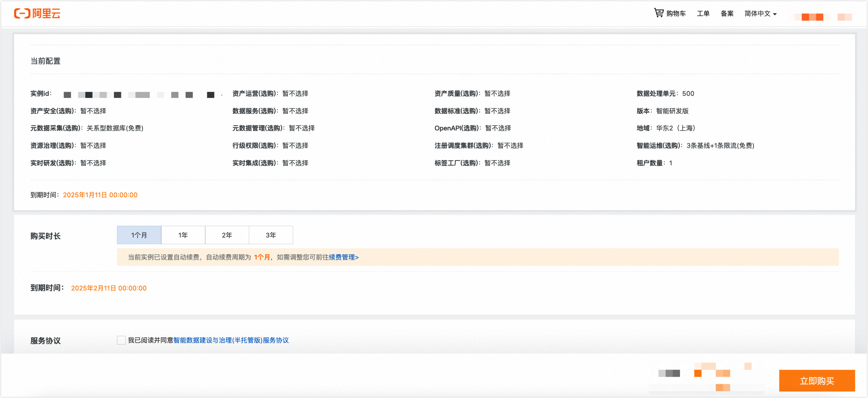
Task: Click the new expiration date 2025年2月11日
Action: coord(108,288)
